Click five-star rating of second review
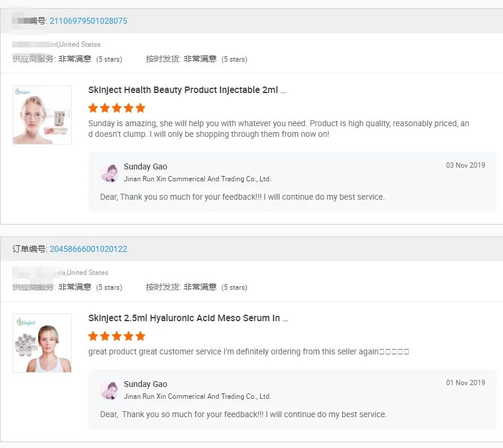Viewport: 503px width, 448px height. [117, 336]
